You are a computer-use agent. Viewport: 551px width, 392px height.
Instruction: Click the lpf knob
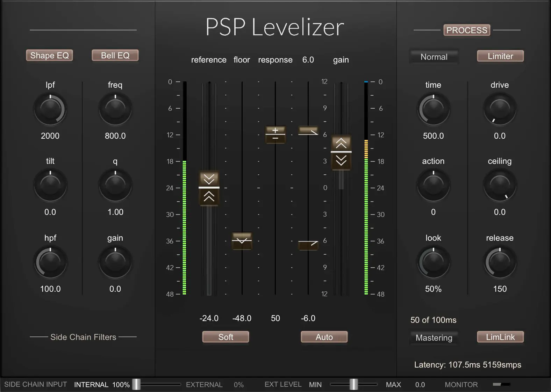pos(50,110)
